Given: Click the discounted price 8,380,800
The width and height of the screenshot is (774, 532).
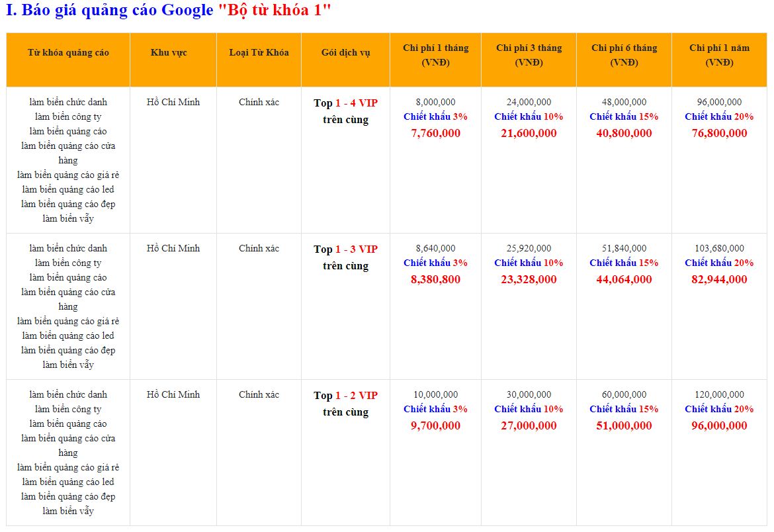Looking at the screenshot, I should click(x=435, y=279).
